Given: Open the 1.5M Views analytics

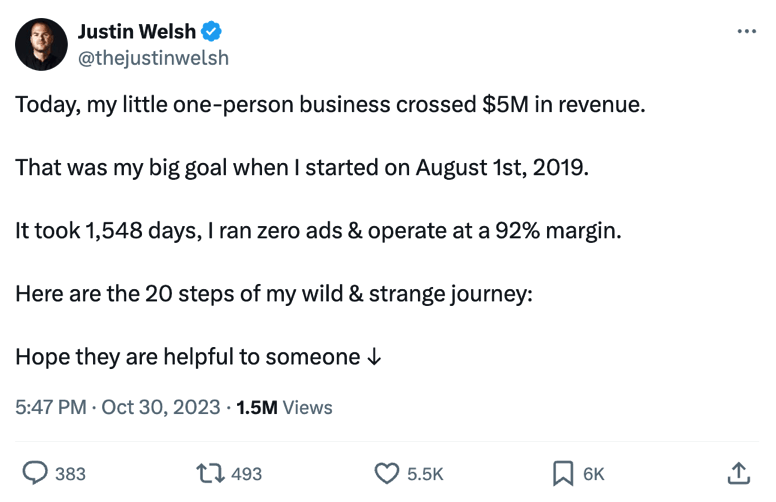Looking at the screenshot, I should pyautogui.click(x=284, y=407).
